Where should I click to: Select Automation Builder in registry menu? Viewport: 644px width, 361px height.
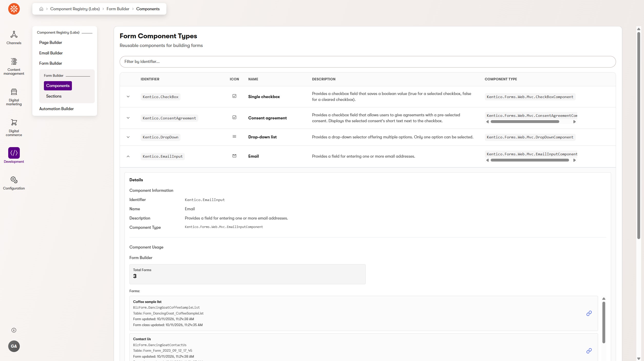click(x=56, y=109)
